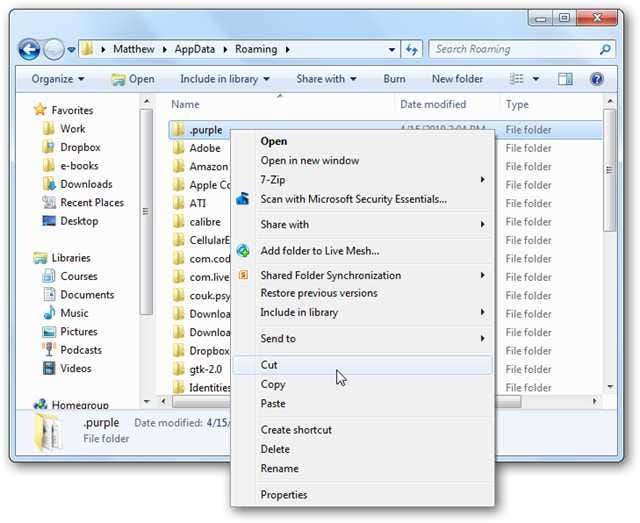The height and width of the screenshot is (523, 640).
Task: Click the help question mark icon
Action: click(x=597, y=79)
